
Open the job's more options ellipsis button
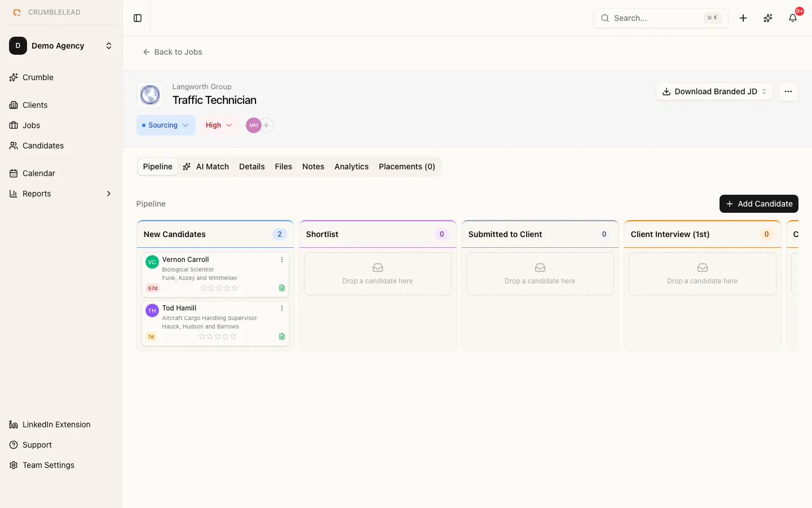point(788,91)
